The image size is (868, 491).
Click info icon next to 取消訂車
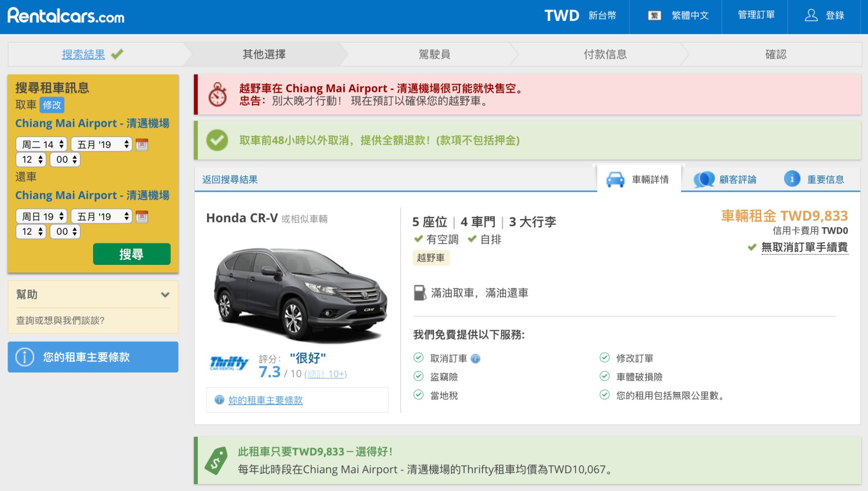click(476, 359)
